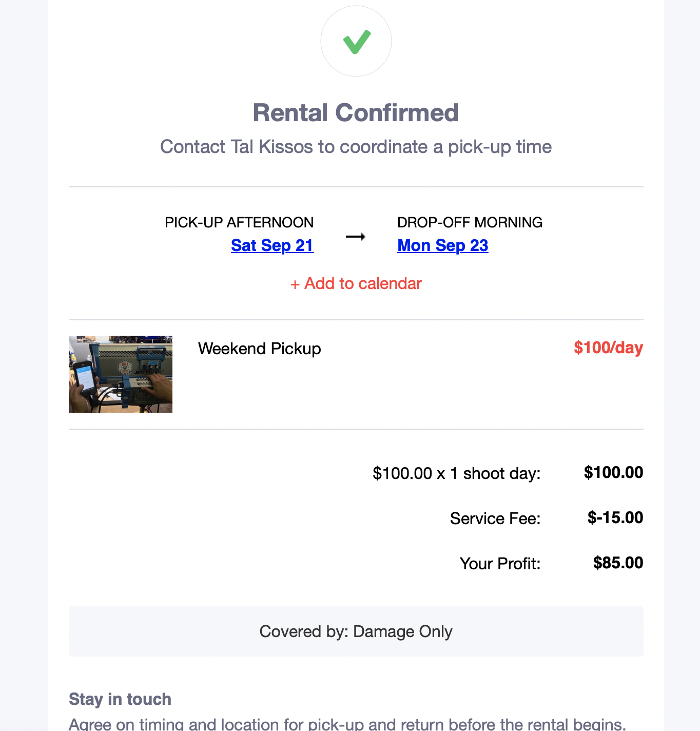
Task: Click the $100/day price label
Action: click(608, 348)
